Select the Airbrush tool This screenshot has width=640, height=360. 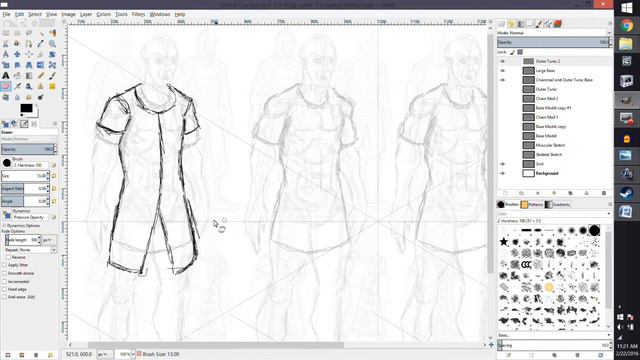pyautogui.click(x=17, y=86)
